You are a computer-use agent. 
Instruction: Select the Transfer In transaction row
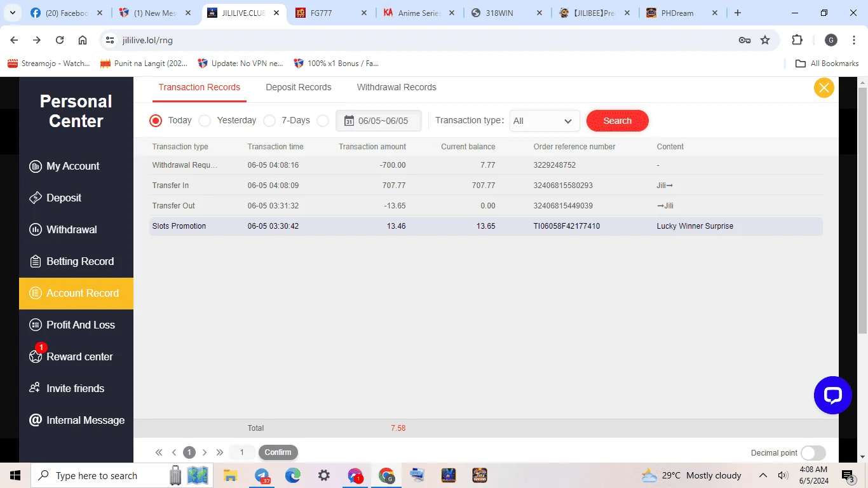486,186
